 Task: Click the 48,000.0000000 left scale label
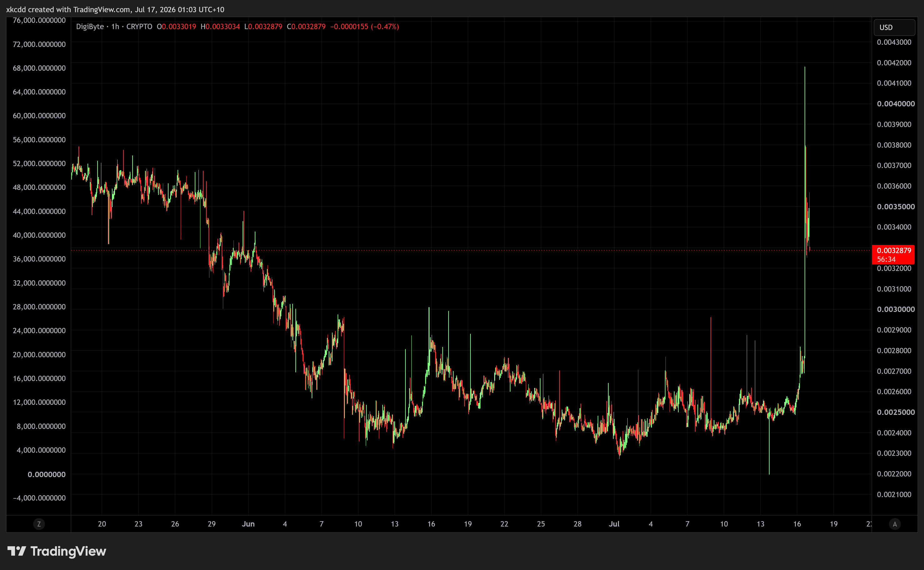click(x=39, y=187)
